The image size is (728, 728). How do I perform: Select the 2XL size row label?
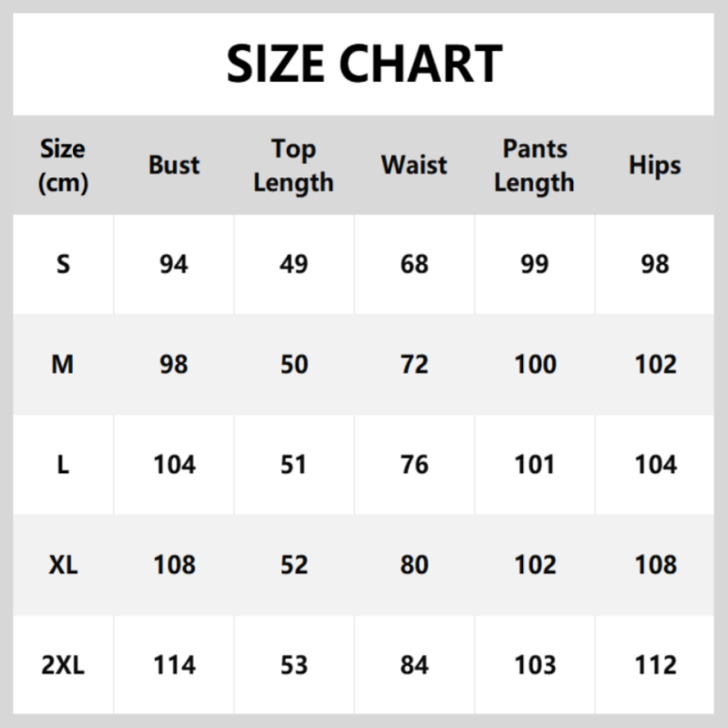tap(63, 665)
